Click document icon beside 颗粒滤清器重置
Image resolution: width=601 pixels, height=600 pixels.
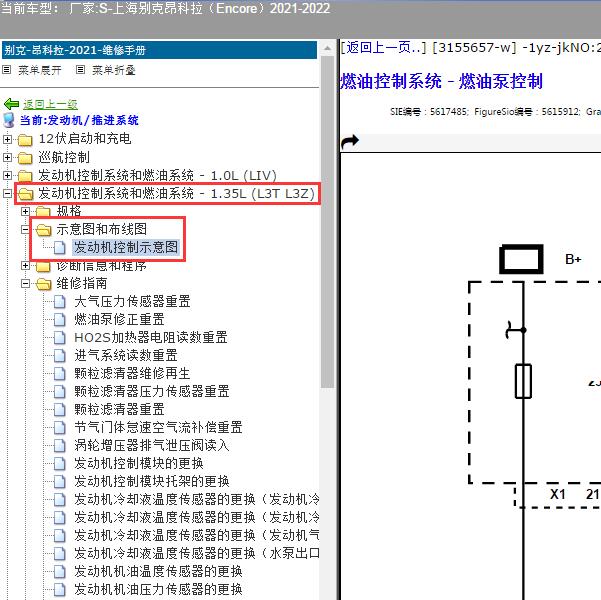click(59, 410)
